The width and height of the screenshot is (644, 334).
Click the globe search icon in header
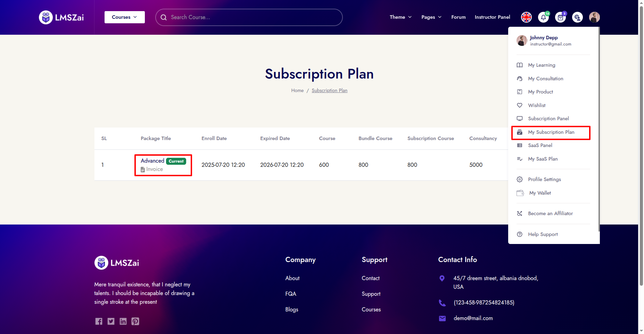click(x=577, y=17)
